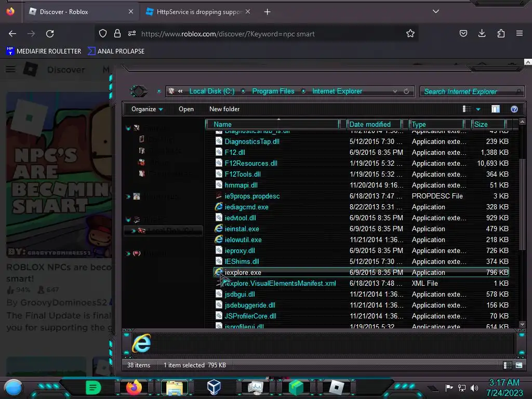Sort files by Date modified column
The height and width of the screenshot is (399, 532).
374,125
